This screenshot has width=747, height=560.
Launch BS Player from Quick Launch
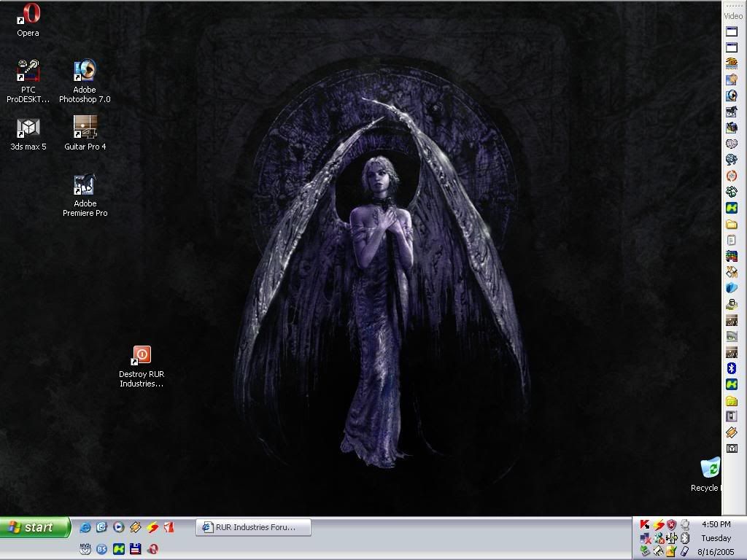coord(102,549)
